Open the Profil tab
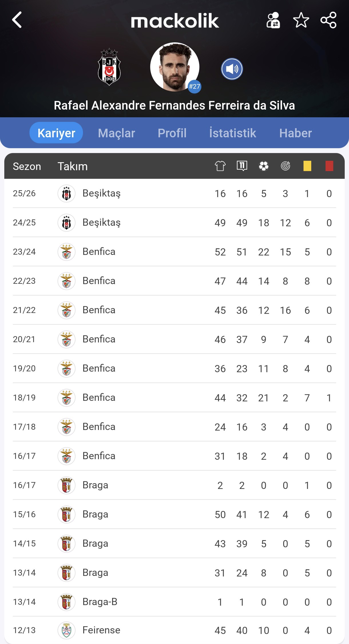 pyautogui.click(x=172, y=133)
